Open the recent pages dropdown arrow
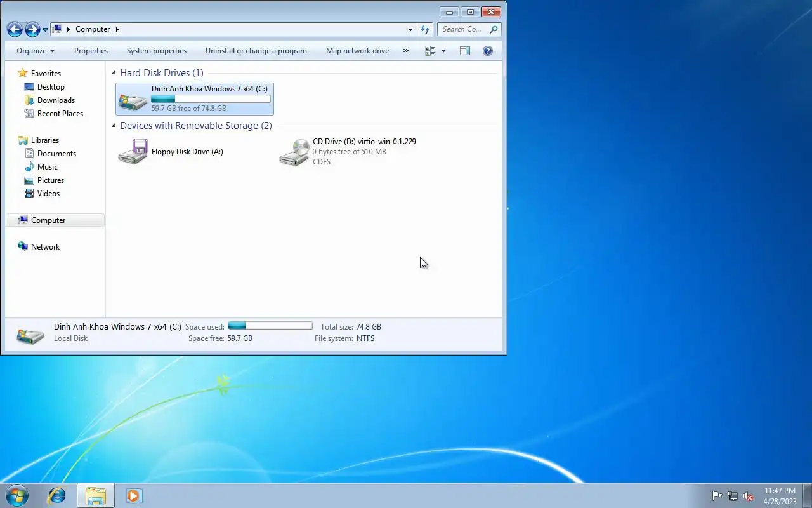Screen dimensions: 812x508 point(45,30)
